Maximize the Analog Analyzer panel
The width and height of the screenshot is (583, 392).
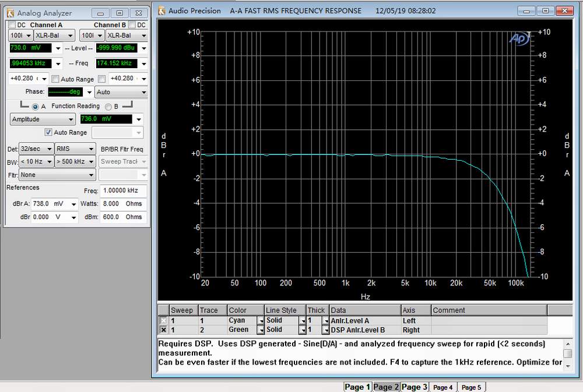click(x=120, y=13)
